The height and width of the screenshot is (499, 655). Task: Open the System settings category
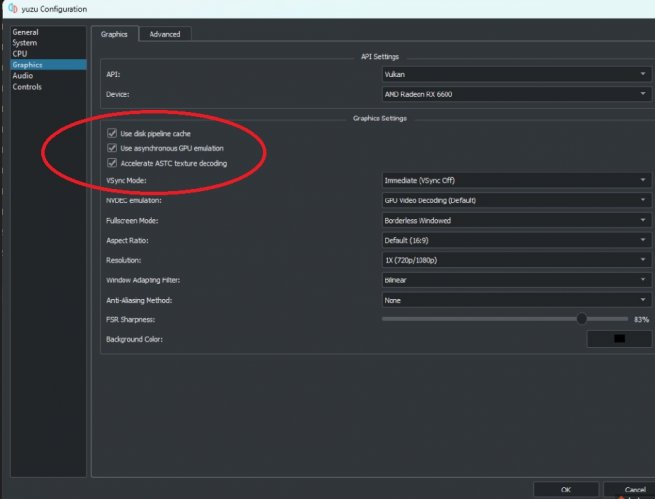tap(25, 43)
